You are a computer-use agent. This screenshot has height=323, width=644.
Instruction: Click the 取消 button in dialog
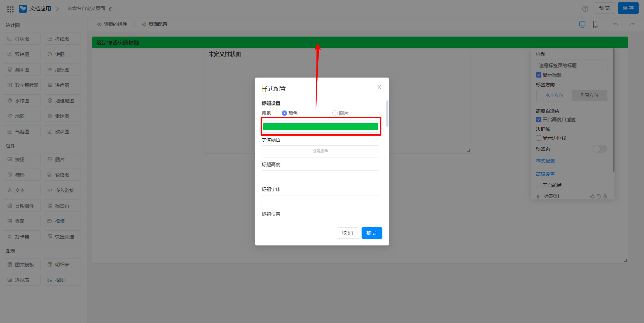pos(347,233)
